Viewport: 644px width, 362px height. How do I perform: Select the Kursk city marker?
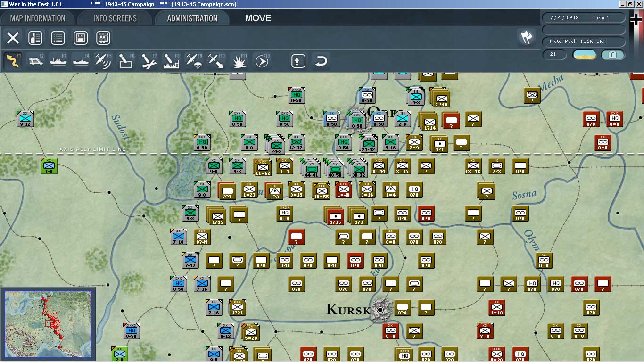click(x=380, y=310)
